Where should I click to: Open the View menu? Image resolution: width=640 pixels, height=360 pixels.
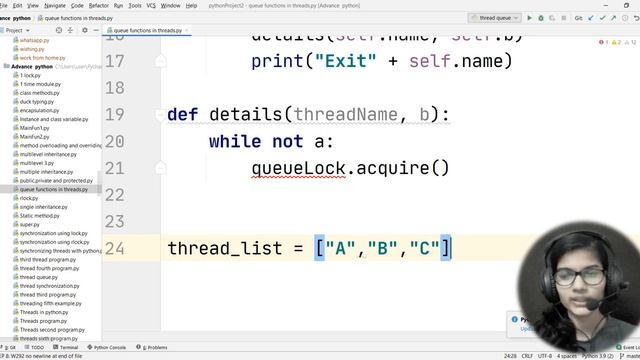(x=33, y=6)
